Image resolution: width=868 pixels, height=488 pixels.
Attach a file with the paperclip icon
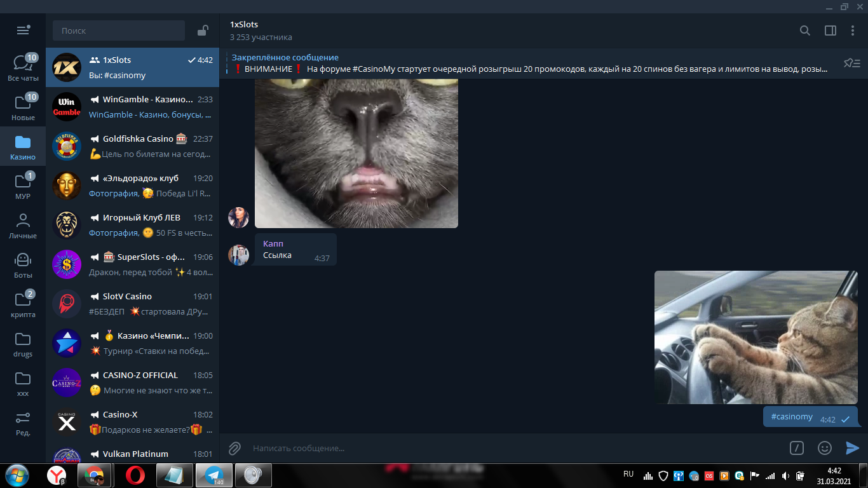pyautogui.click(x=234, y=448)
